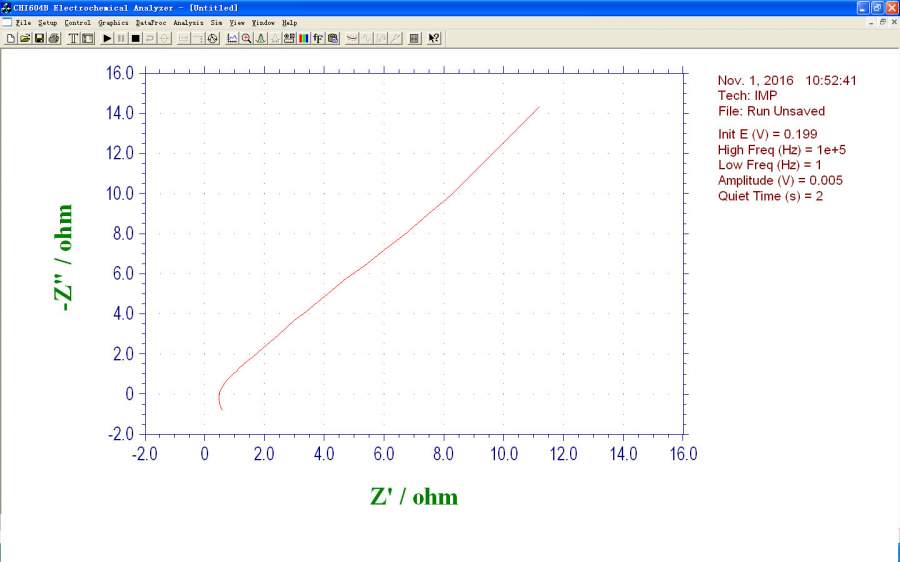Click 'Low Freq (Hz) = 1' parameter

point(770,165)
